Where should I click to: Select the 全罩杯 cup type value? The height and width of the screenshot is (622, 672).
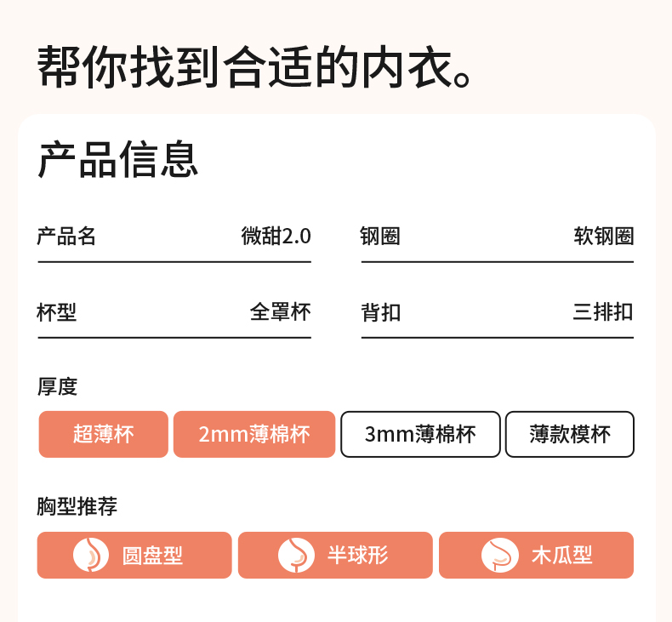[x=281, y=312]
